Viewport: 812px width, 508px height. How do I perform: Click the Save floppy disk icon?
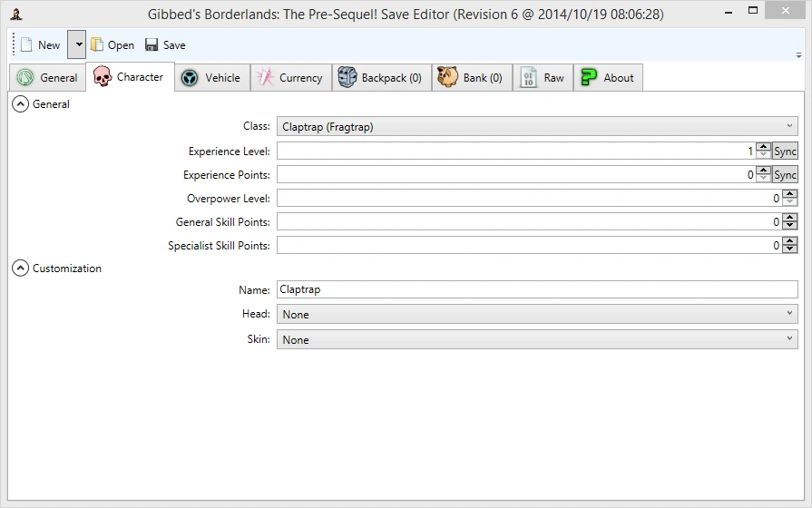click(152, 45)
